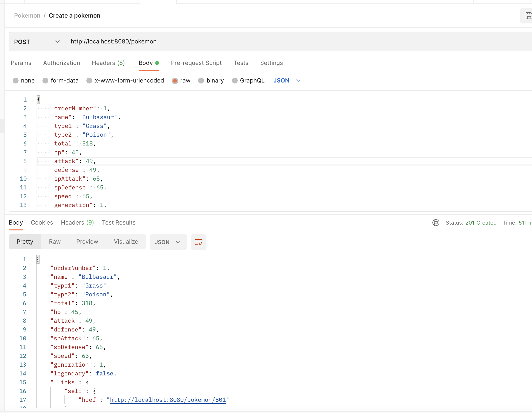Viewport: 532px width, 413px height.
Task: Toggle line wrapping in the response viewer
Action: [198, 242]
